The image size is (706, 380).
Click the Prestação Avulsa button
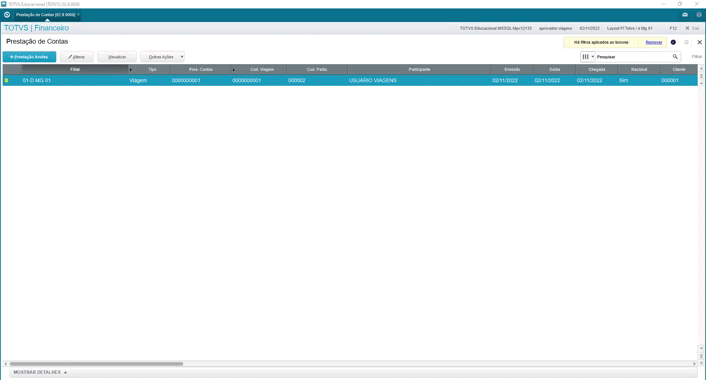[x=29, y=57]
